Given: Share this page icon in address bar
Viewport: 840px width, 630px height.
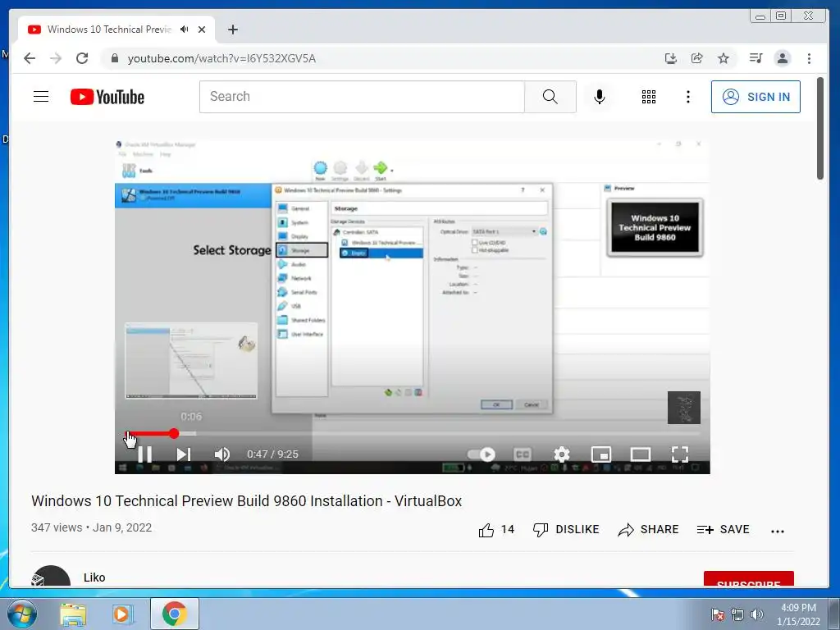Looking at the screenshot, I should [697, 58].
